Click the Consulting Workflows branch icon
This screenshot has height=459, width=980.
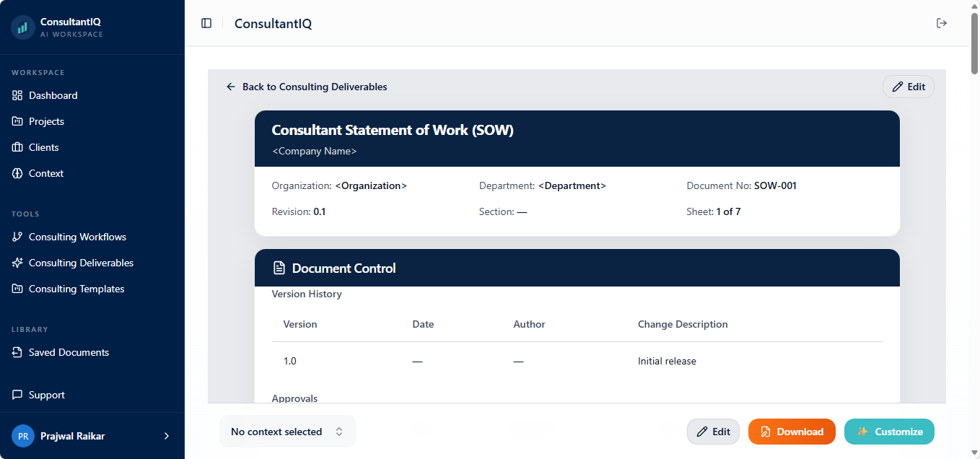[17, 237]
